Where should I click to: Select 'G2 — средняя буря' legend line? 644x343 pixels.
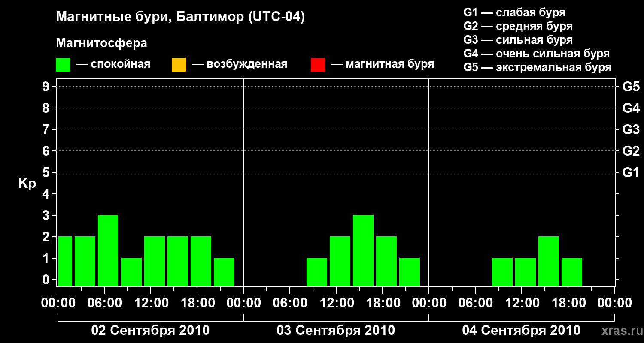tap(518, 26)
